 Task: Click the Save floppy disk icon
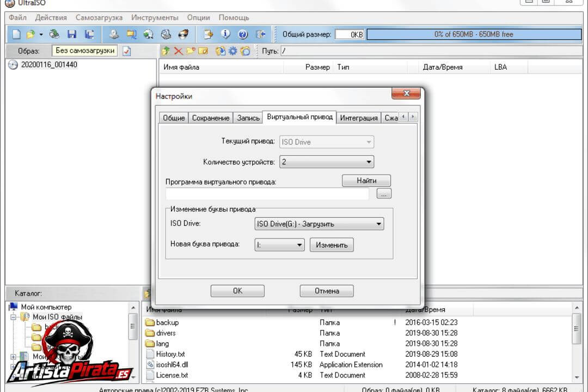click(x=72, y=34)
